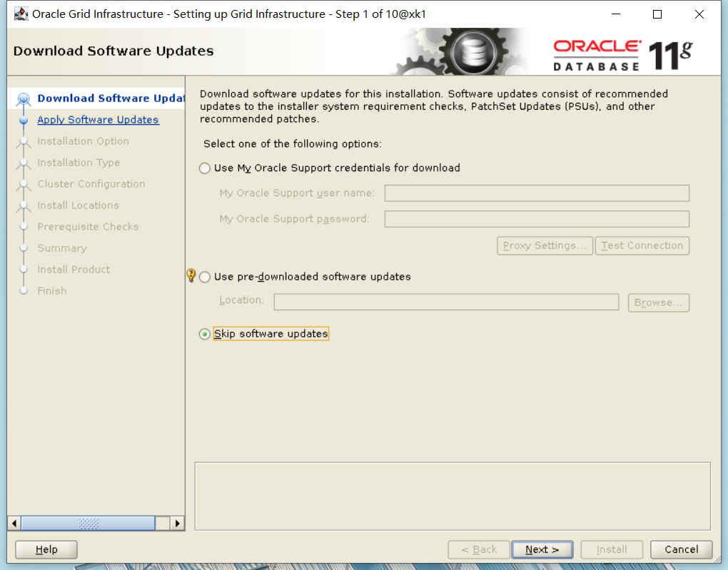This screenshot has height=570, width=728.
Task: Click Test Connection button
Action: pos(642,245)
